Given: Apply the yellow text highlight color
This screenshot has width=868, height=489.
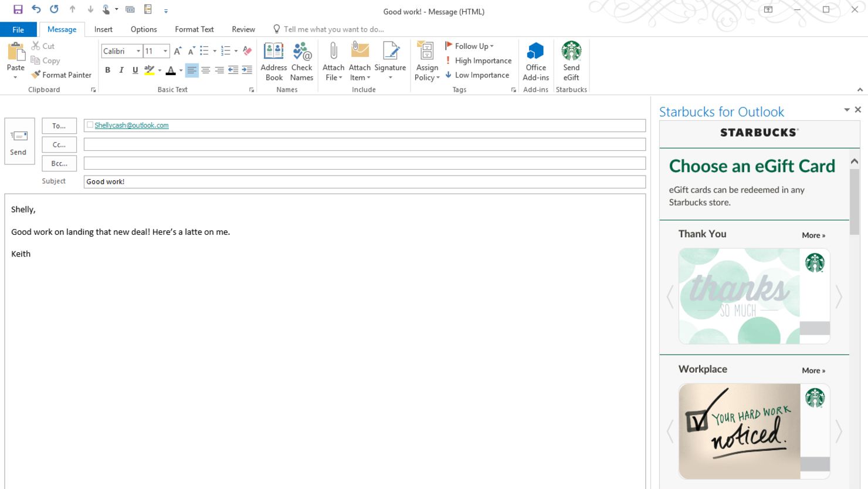Looking at the screenshot, I should [150, 70].
